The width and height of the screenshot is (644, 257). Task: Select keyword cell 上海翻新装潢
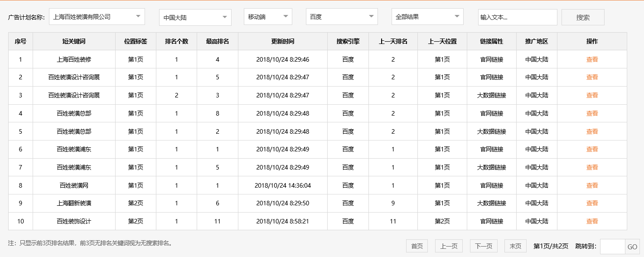tap(74, 203)
